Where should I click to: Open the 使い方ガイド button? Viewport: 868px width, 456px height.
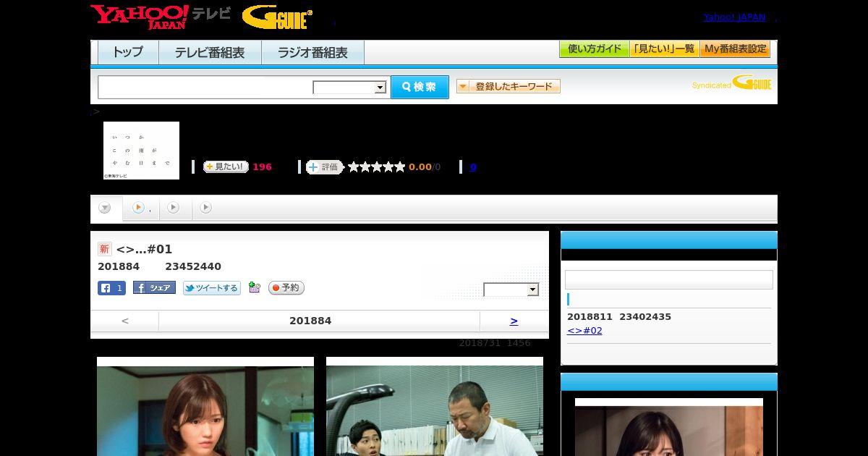pyautogui.click(x=594, y=49)
